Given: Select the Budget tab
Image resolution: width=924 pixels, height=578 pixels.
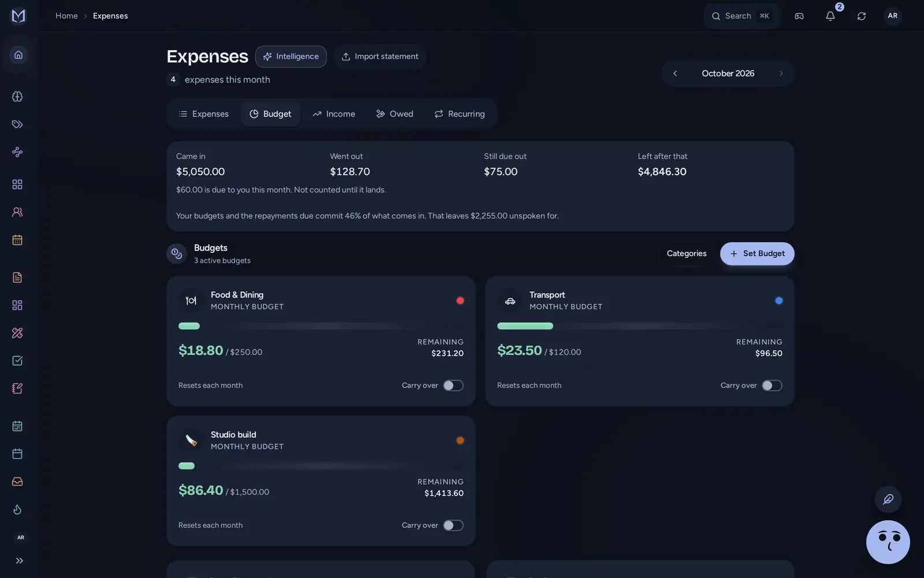Looking at the screenshot, I should coord(270,114).
